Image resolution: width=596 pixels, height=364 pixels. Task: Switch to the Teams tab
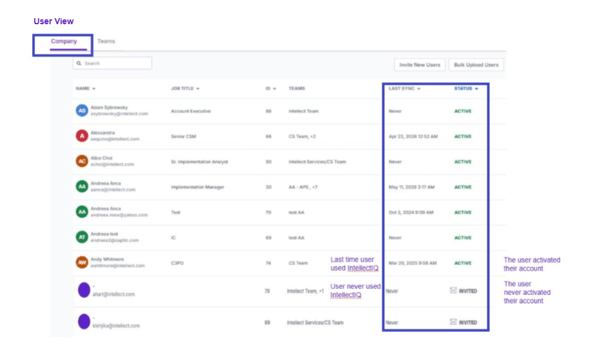pos(106,41)
